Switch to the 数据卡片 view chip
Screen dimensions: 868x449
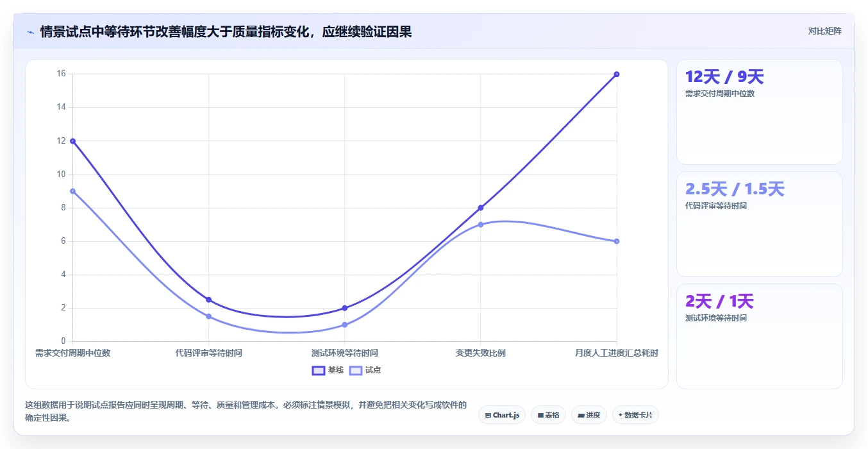(635, 415)
